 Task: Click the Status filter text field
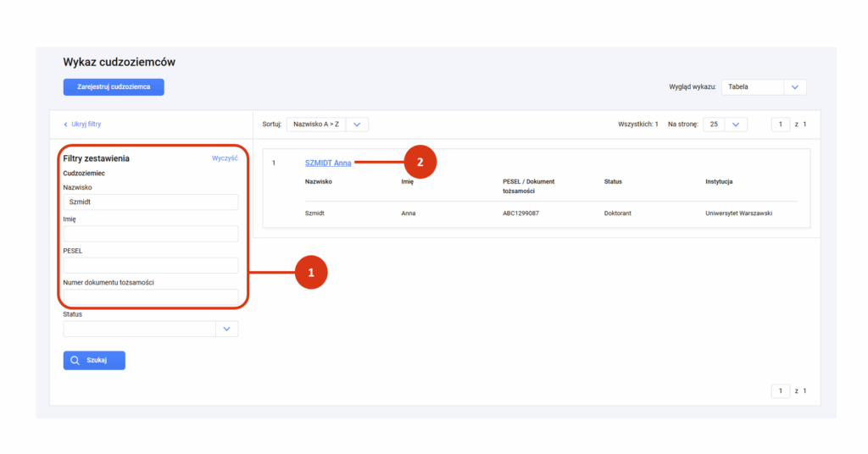pyautogui.click(x=140, y=329)
